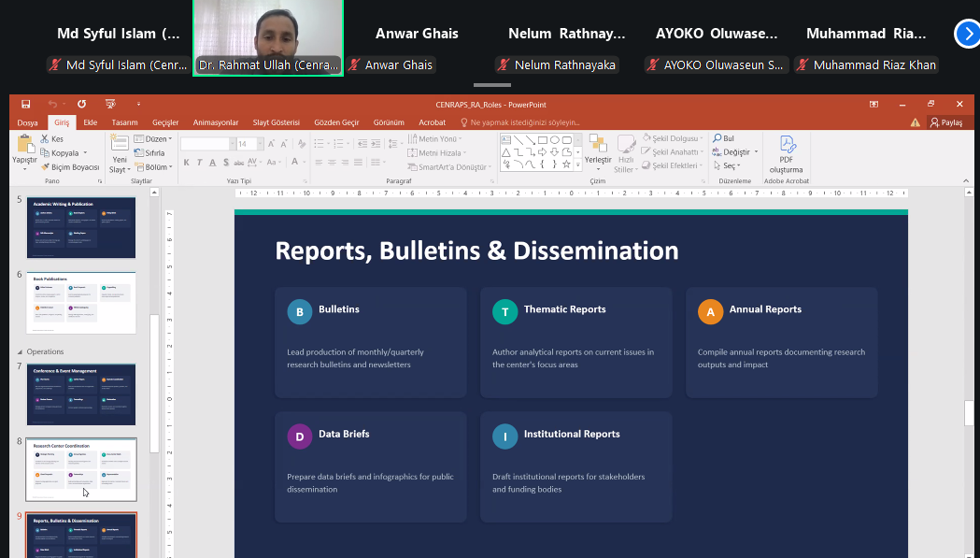Toggle align text right

[x=345, y=162]
